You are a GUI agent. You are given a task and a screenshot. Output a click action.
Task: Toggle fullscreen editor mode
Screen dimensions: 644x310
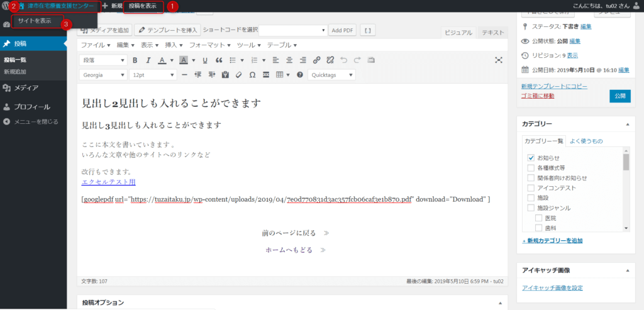499,60
